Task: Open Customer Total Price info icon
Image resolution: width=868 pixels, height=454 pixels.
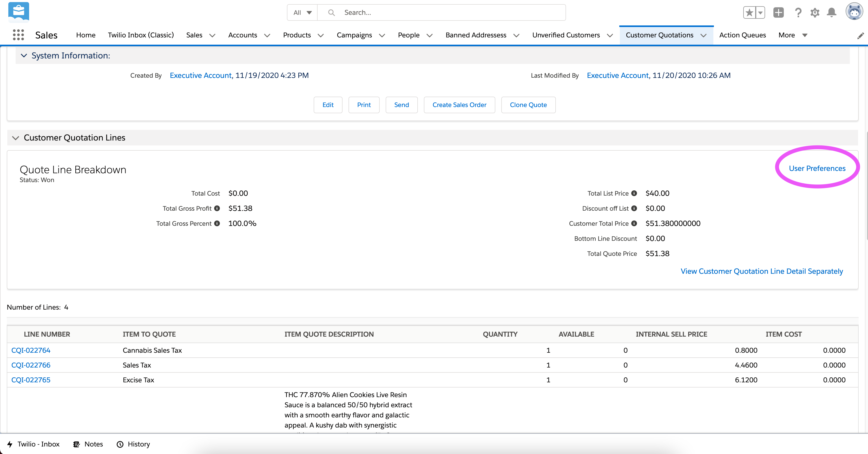Action: click(634, 223)
